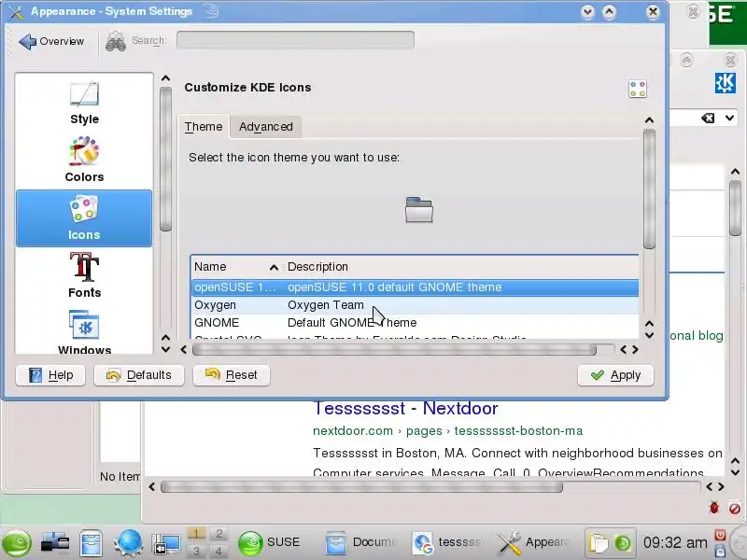Click the Reset button

click(x=232, y=375)
